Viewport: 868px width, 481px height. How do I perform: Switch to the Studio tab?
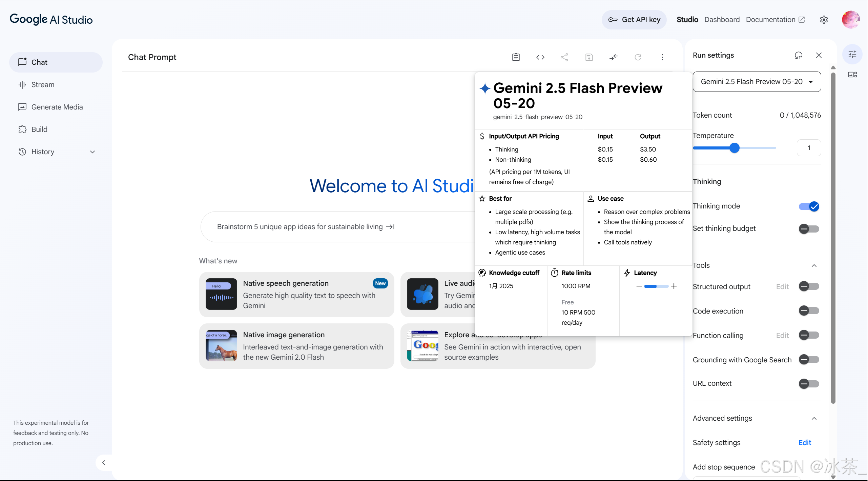[687, 20]
